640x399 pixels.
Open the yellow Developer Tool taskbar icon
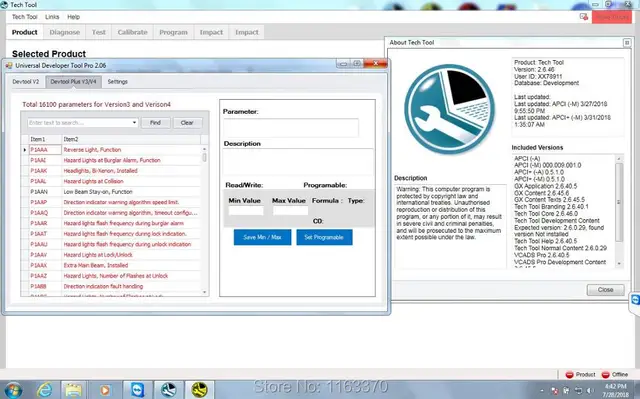click(199, 390)
